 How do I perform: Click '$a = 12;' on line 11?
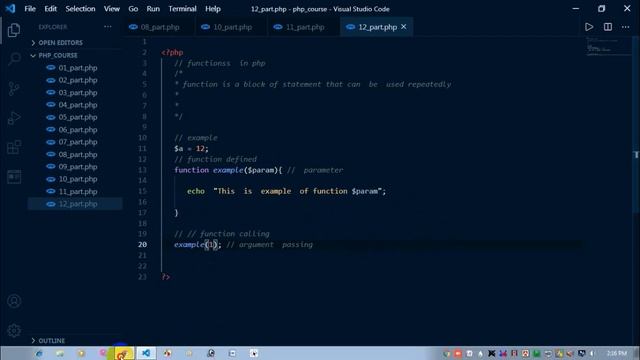[x=191, y=149]
